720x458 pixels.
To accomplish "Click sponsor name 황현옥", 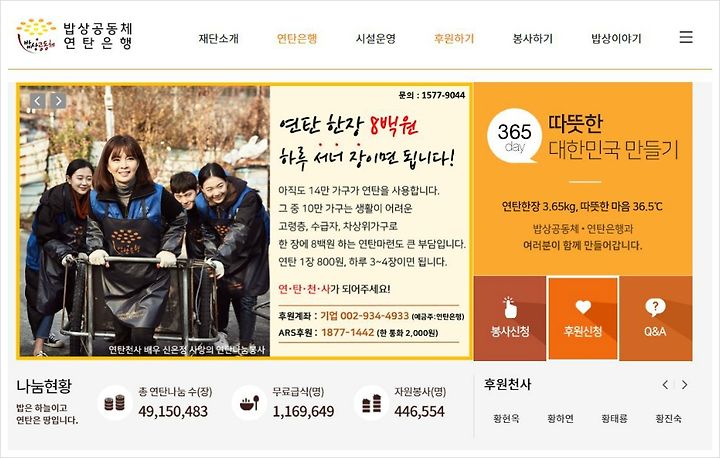I will [506, 418].
